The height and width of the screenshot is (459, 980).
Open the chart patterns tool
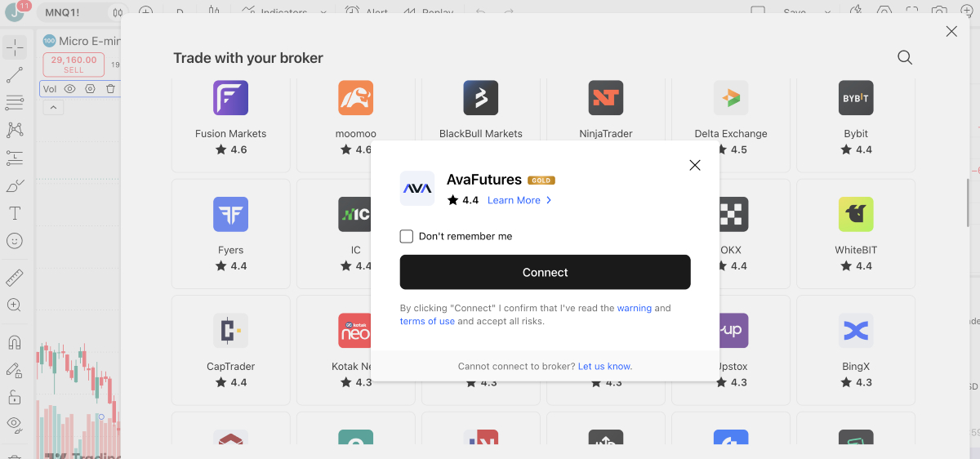15,130
